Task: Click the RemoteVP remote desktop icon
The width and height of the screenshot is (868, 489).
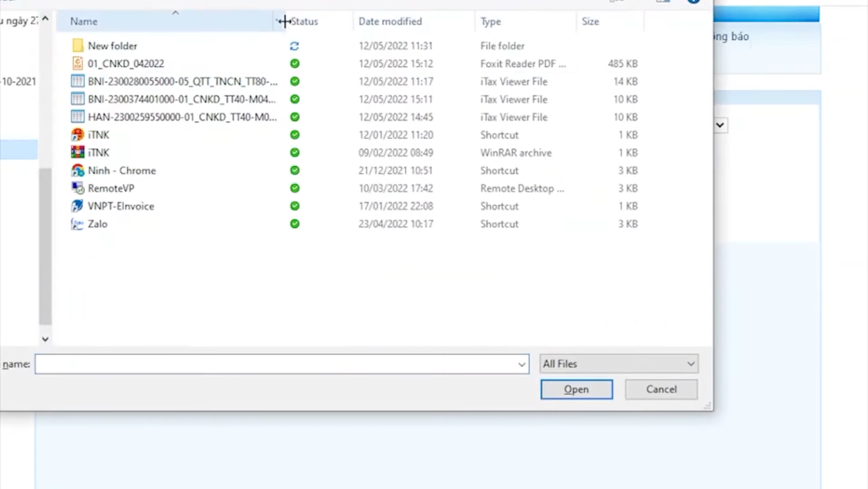Action: coord(77,188)
